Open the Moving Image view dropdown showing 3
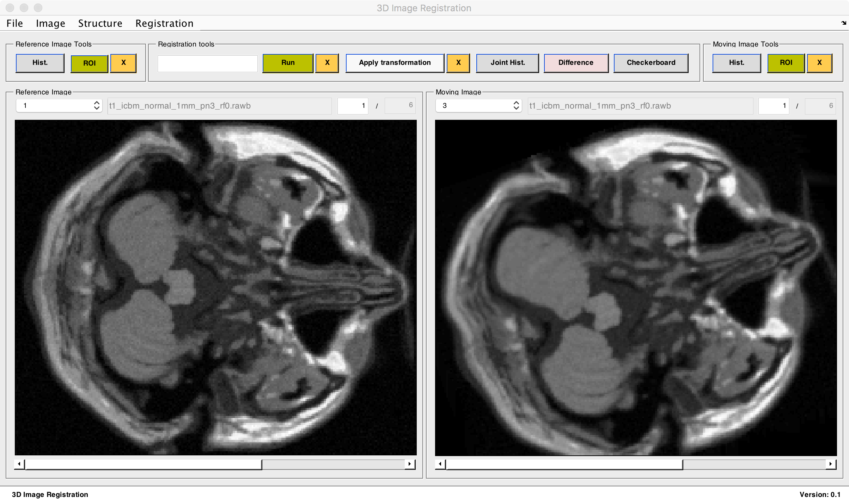 tap(479, 105)
